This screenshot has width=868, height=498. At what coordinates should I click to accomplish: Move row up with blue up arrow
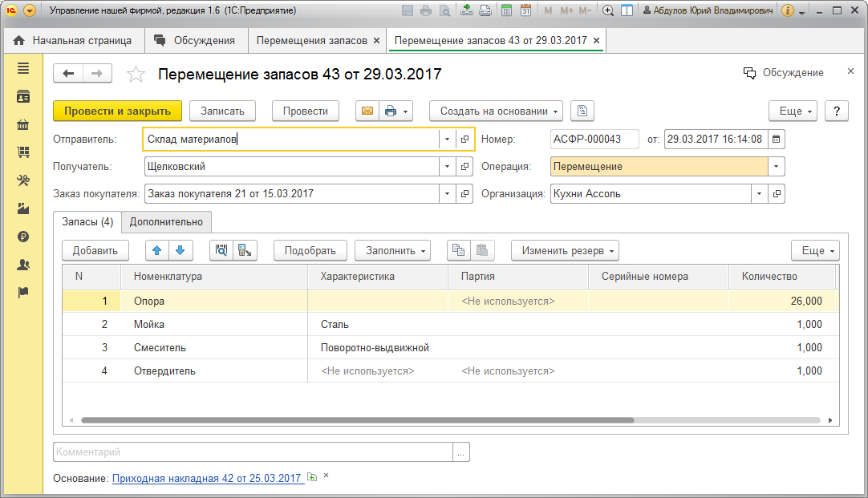[157, 250]
